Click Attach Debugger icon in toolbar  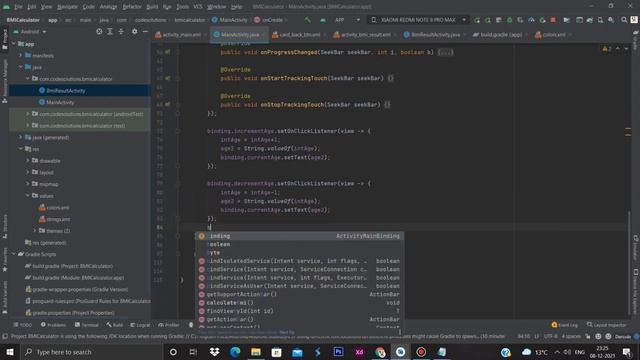pyautogui.click(x=542, y=20)
